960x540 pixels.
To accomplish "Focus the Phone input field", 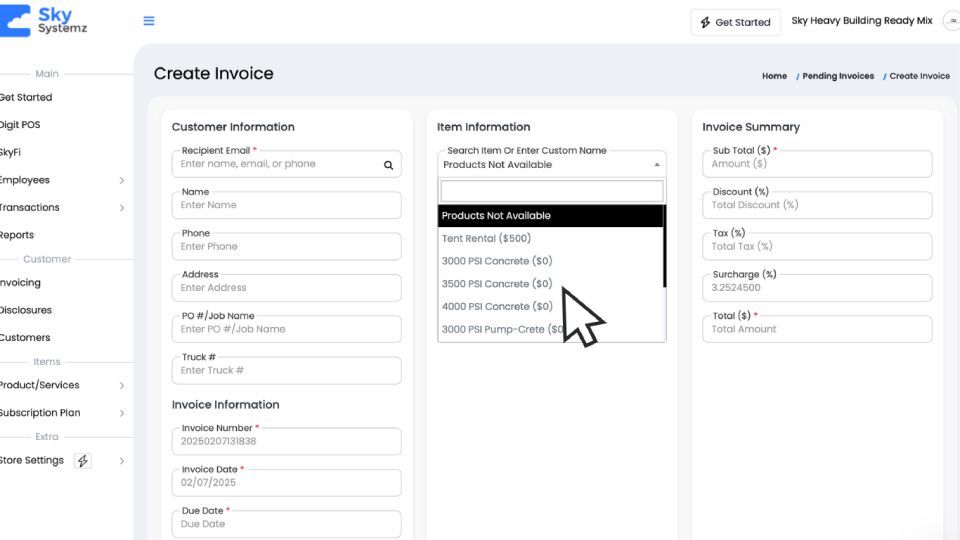I will [x=287, y=247].
